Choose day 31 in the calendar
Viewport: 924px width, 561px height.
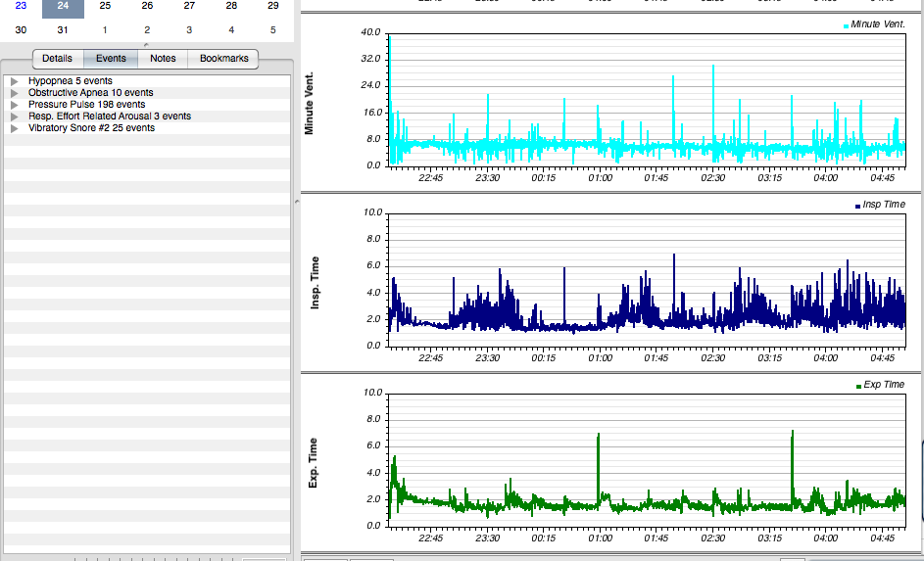coord(63,29)
